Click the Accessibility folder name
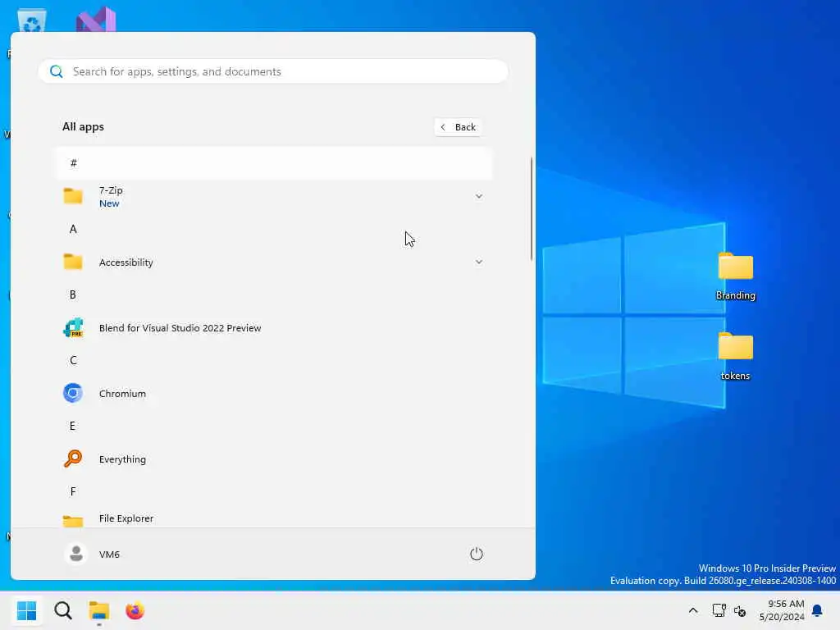The image size is (840, 630). click(126, 262)
